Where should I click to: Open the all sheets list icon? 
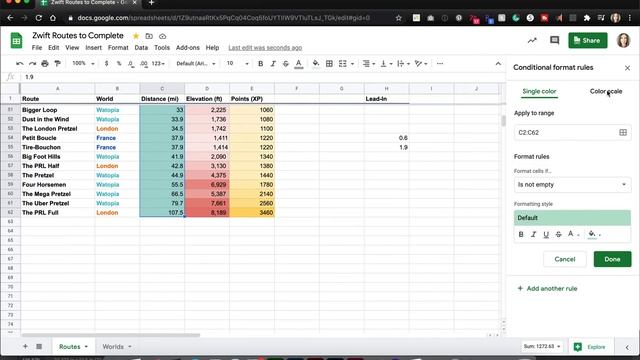click(39, 347)
